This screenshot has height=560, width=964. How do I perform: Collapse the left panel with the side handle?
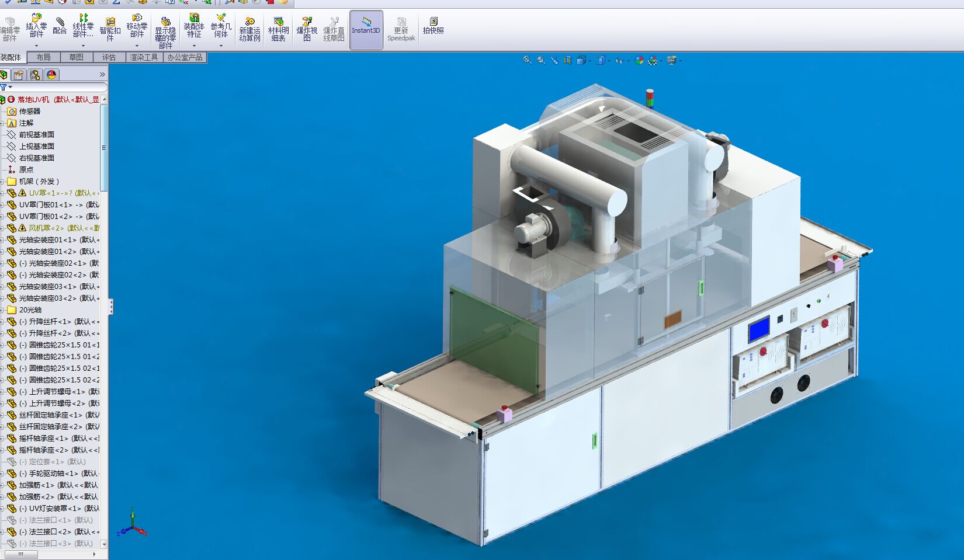pos(111,307)
